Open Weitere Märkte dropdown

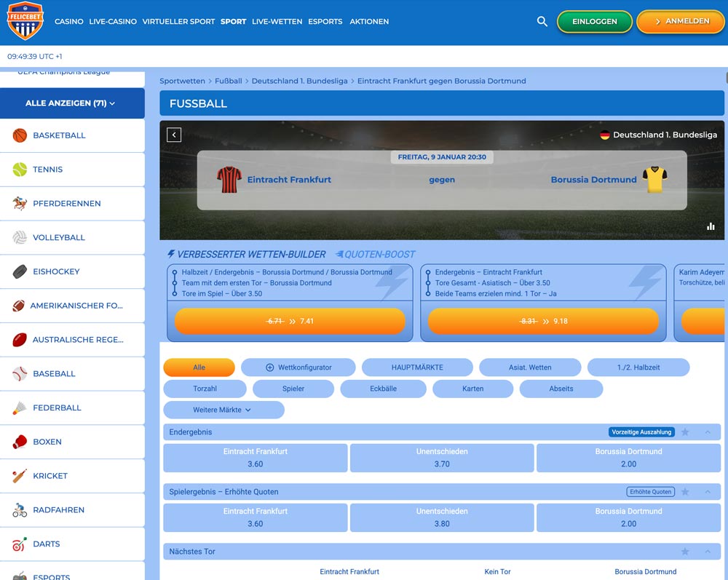click(223, 410)
